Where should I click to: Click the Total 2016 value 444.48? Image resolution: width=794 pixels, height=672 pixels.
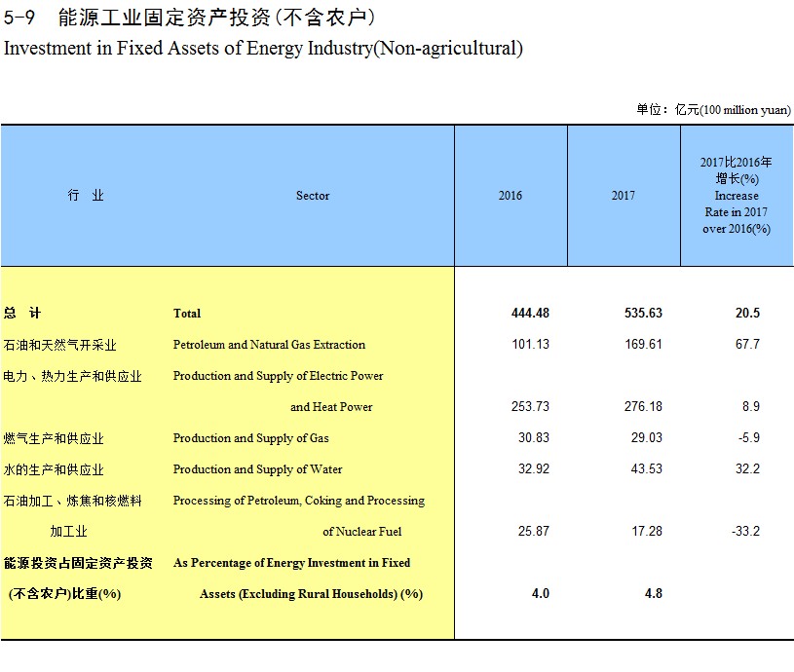(530, 313)
